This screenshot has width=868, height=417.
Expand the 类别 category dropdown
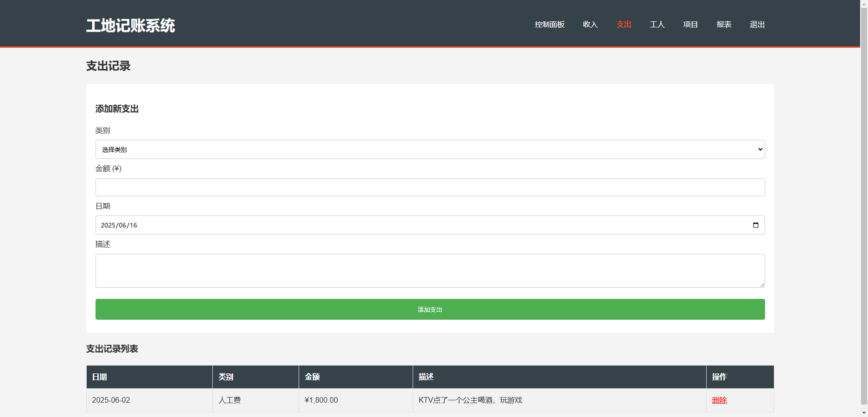pos(429,150)
